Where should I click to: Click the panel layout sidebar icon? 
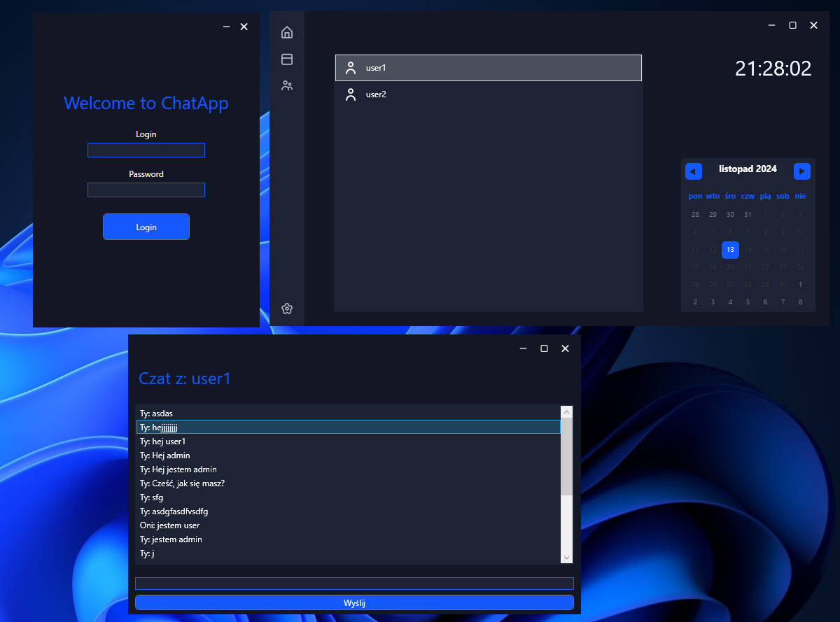click(286, 59)
